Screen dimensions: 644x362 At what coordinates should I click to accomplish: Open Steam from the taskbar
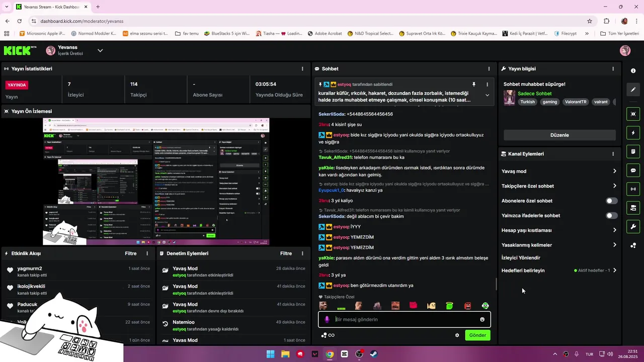373,354
